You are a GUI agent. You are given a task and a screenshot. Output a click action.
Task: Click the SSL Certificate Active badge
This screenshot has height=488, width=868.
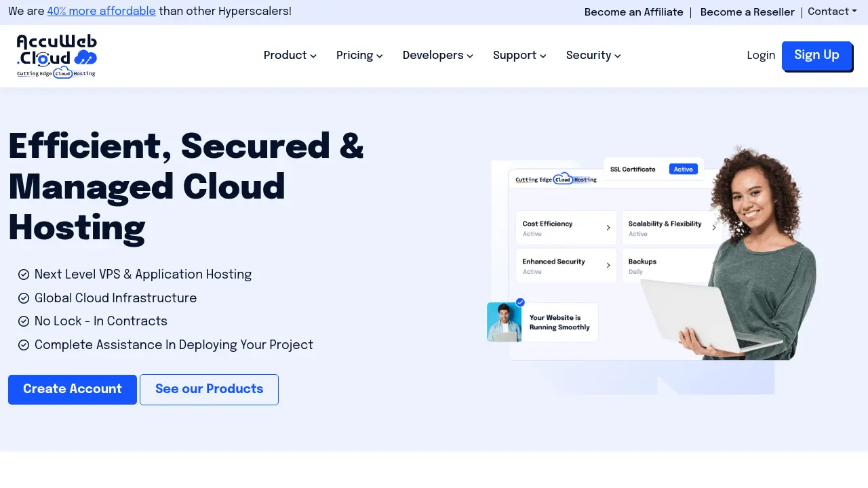click(x=684, y=169)
